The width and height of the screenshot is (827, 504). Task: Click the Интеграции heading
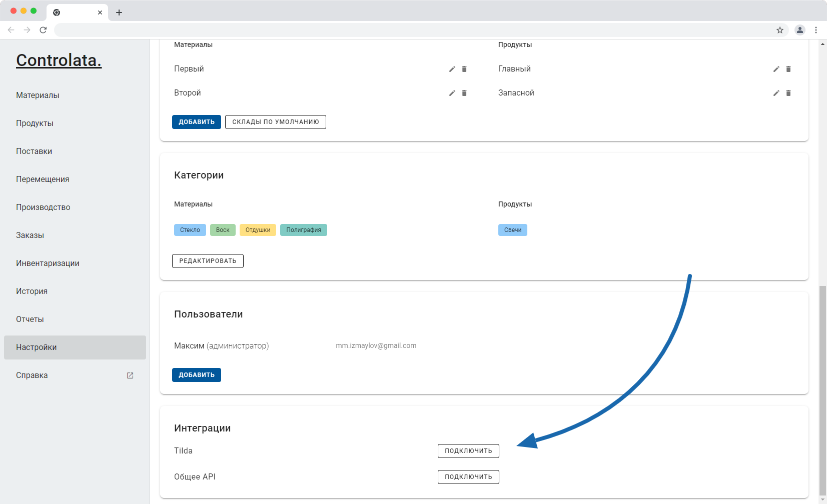tap(202, 428)
